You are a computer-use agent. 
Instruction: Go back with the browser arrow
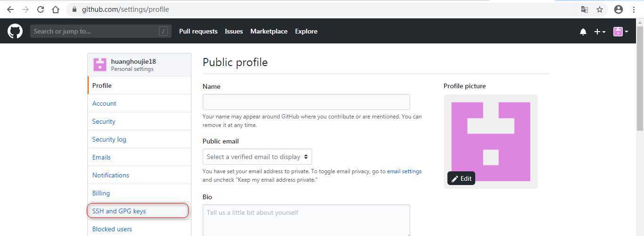(x=10, y=9)
